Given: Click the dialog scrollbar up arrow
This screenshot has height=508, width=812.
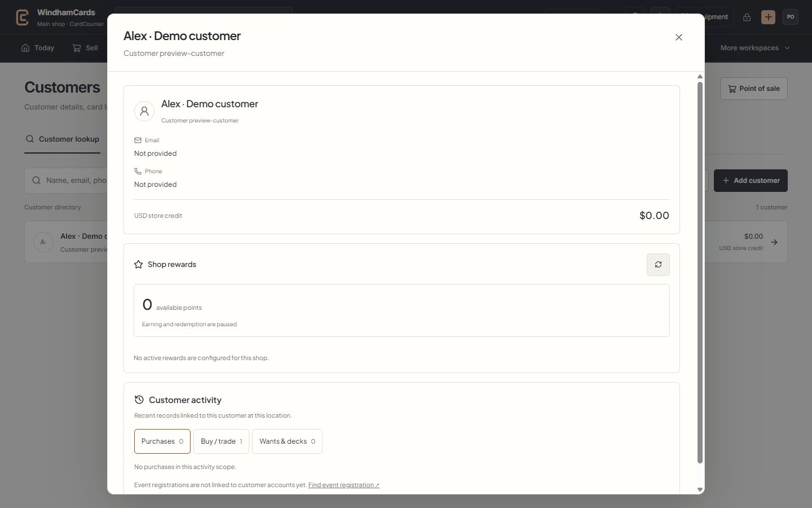Looking at the screenshot, I should [x=700, y=77].
